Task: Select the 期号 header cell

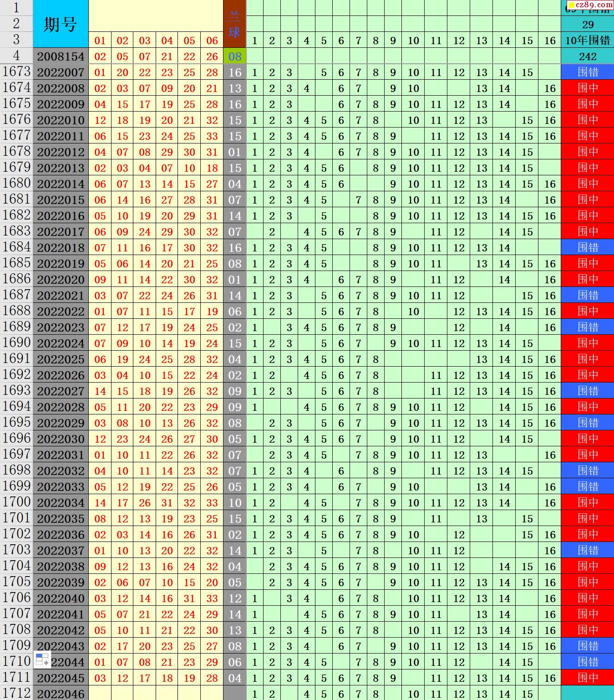Action: coord(61,24)
